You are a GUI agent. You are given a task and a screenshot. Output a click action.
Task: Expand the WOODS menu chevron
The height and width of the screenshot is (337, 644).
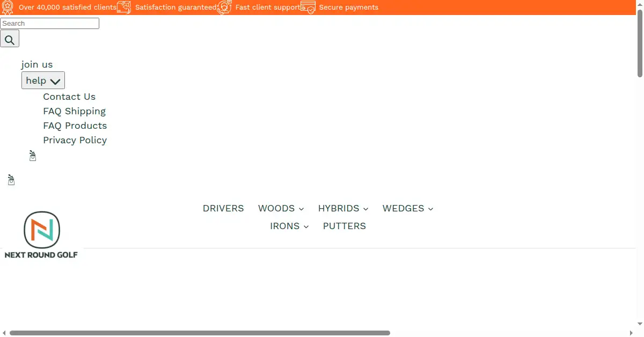301,209
